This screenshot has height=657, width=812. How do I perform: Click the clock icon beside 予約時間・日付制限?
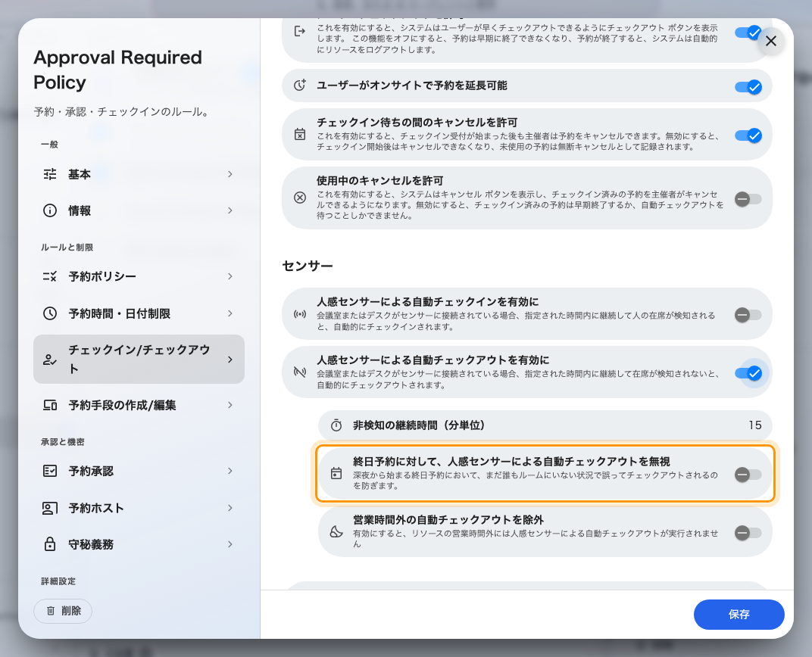[x=50, y=313]
